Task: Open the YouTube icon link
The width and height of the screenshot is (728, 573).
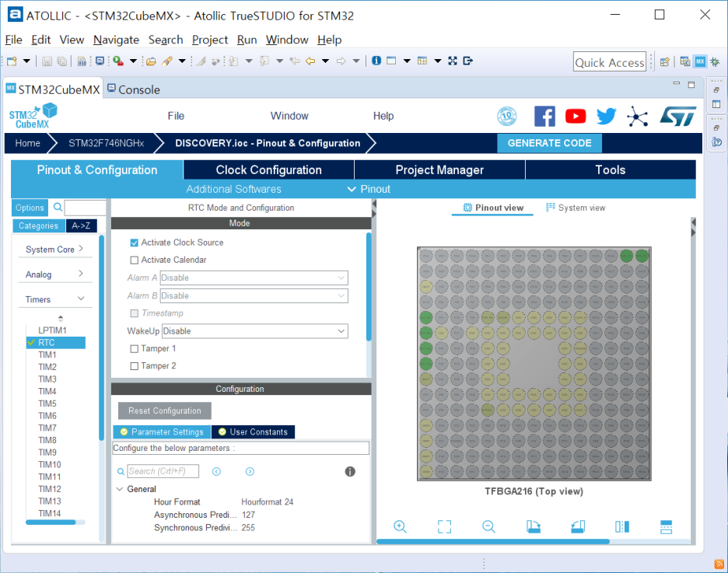Action: click(576, 116)
